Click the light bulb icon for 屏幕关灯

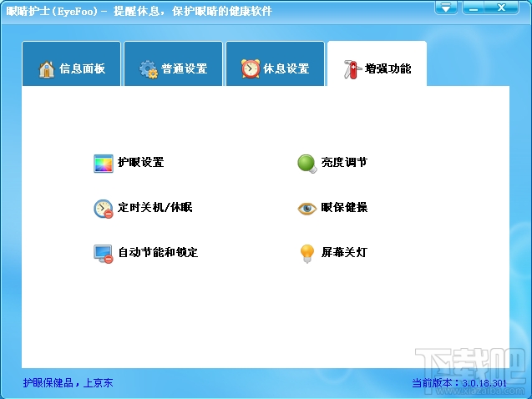tap(307, 254)
